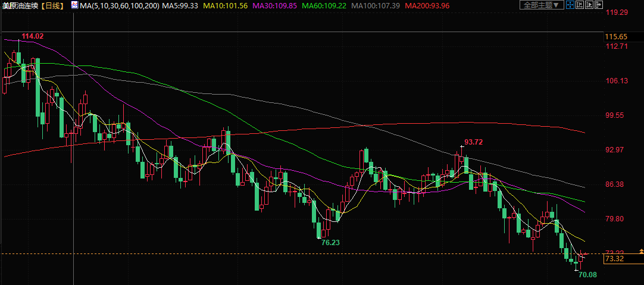Image resolution: width=644 pixels, height=285 pixels.
Task: Click the play-forward chart replay icon
Action: [589, 5]
